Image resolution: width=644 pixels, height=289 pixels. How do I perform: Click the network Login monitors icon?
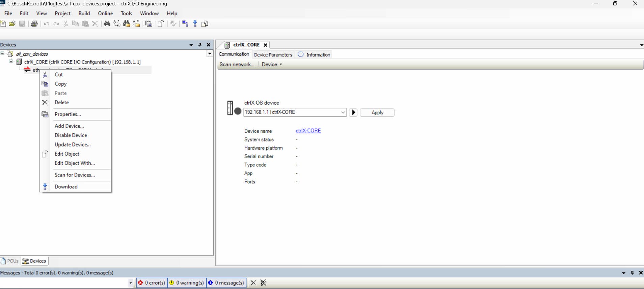[x=185, y=24]
